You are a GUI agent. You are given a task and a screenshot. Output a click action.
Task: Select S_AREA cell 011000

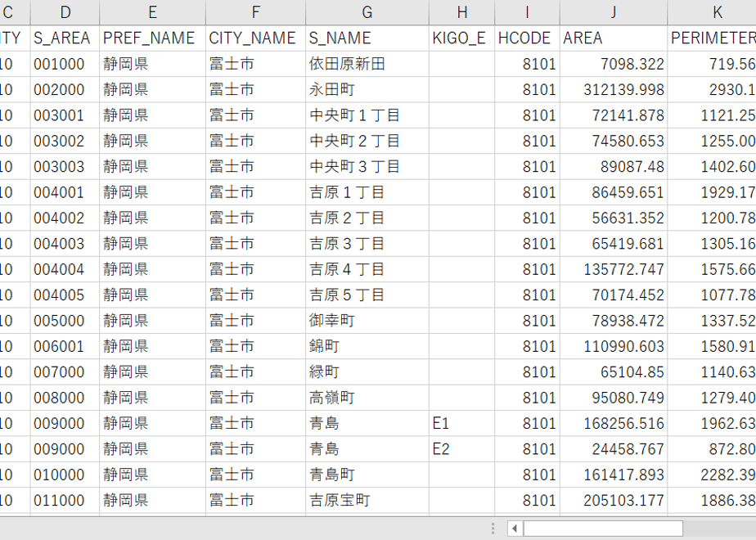[65, 501]
